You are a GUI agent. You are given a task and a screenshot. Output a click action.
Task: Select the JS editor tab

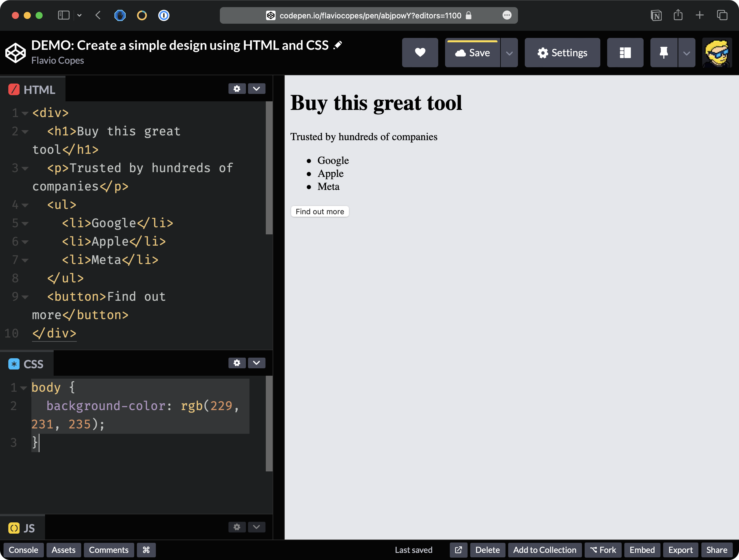click(22, 528)
